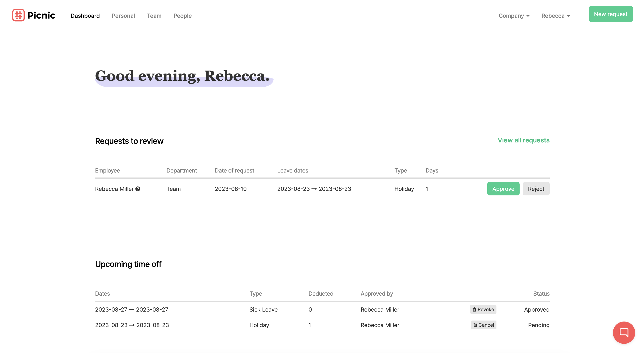Go to the Dashboard tab
The height and width of the screenshot is (353, 644).
[85, 16]
